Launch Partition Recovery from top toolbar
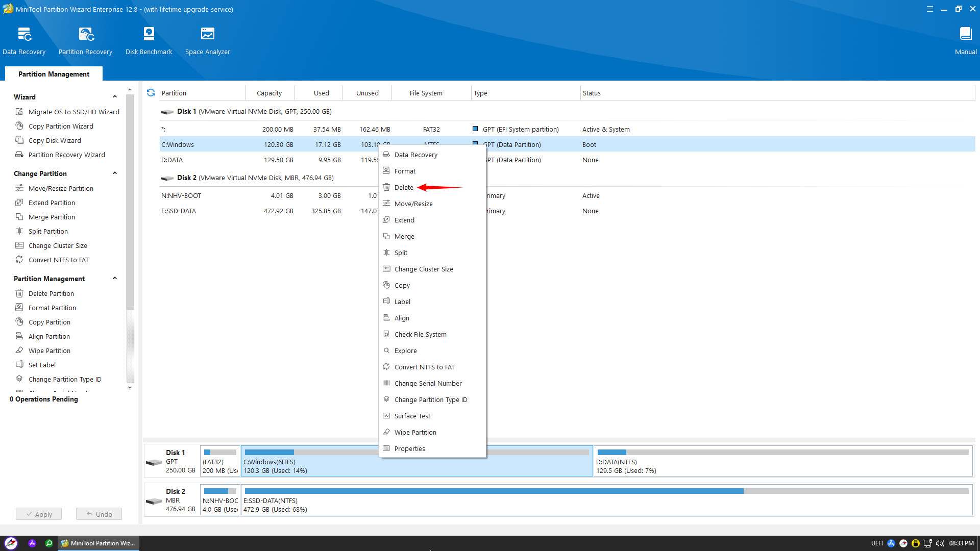 pyautogui.click(x=85, y=35)
